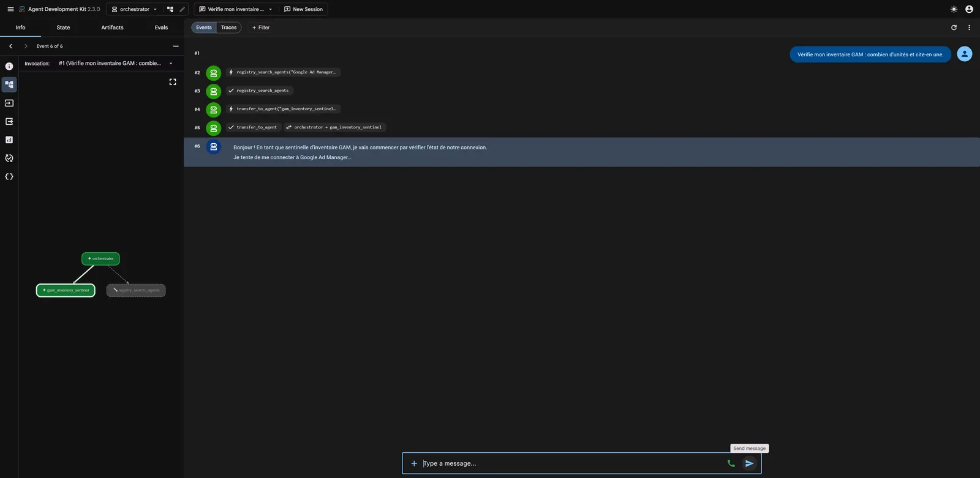Click the blue agent avatar on event #6
This screenshot has height=478, width=980.
point(213,147)
